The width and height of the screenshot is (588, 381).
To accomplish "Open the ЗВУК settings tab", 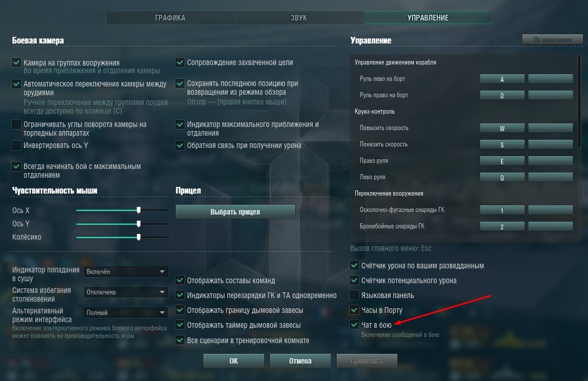I will pos(299,17).
